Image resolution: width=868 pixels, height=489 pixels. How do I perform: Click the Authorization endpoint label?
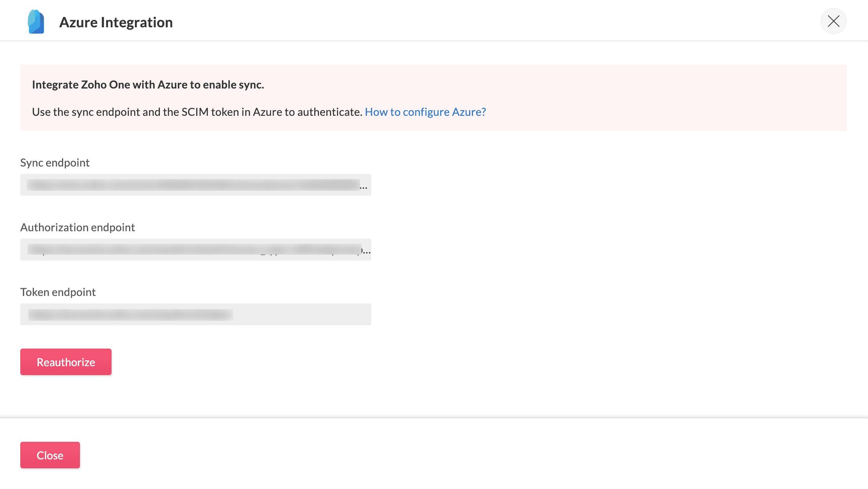click(78, 227)
